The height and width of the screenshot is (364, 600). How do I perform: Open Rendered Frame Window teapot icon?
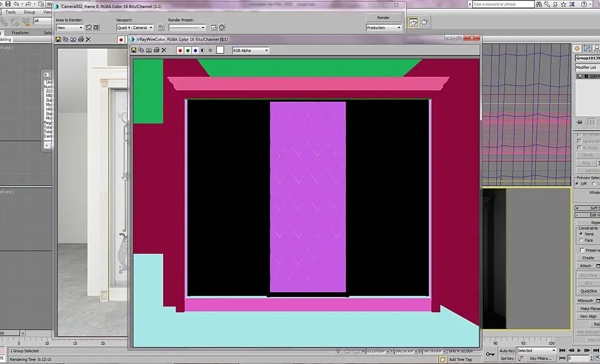tap(413, 22)
